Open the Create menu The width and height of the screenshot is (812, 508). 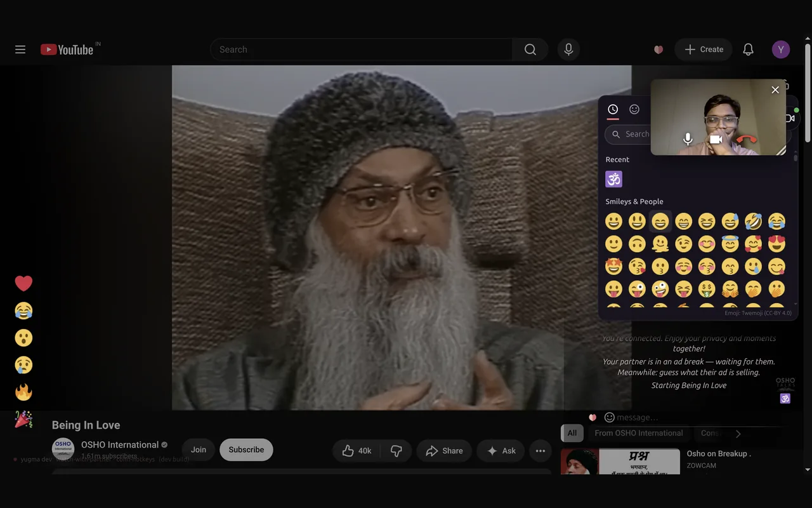tap(704, 50)
